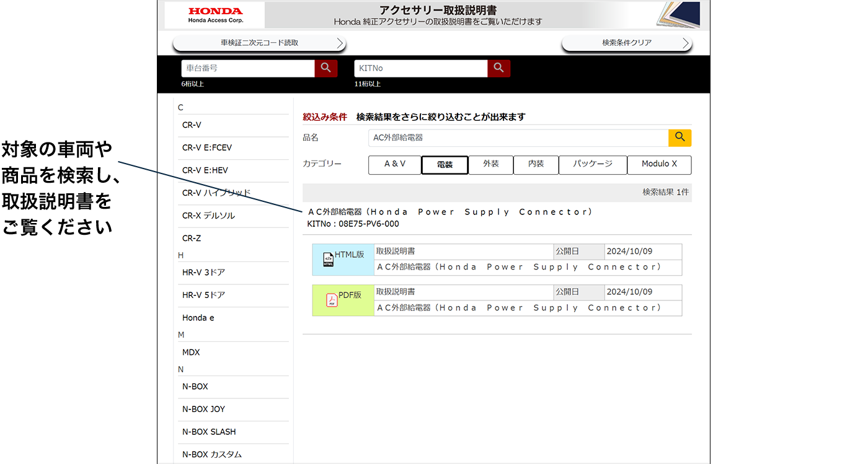Click the Honda Access Corp. logo
868x464 pixels.
(x=215, y=15)
